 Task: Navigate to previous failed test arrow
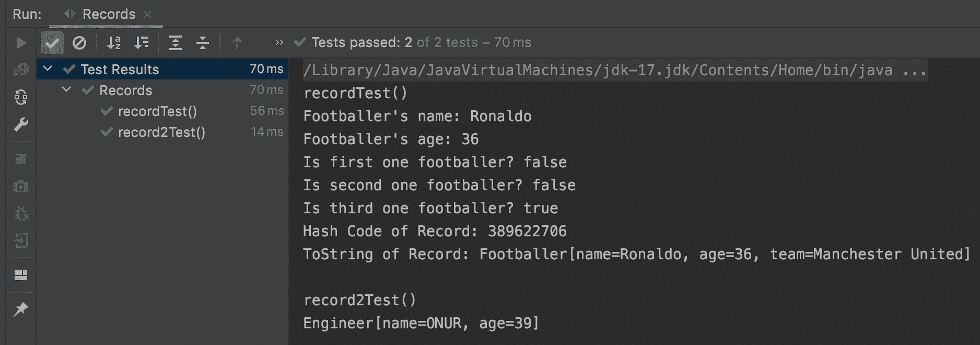click(236, 43)
